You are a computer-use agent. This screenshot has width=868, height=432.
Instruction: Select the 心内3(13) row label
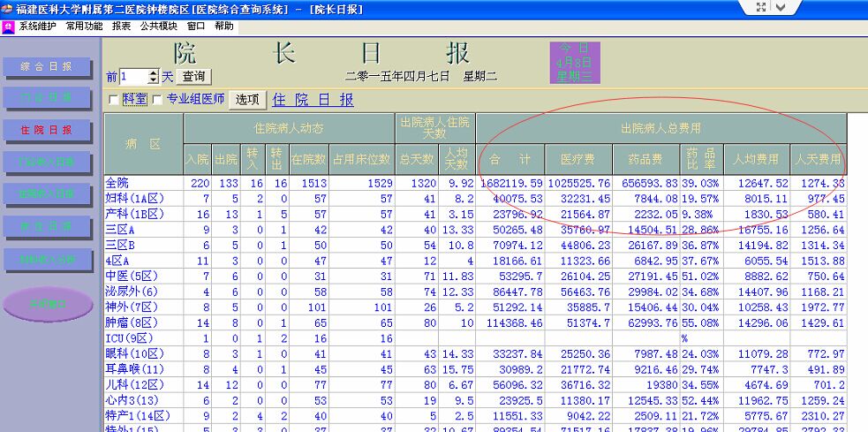click(132, 400)
